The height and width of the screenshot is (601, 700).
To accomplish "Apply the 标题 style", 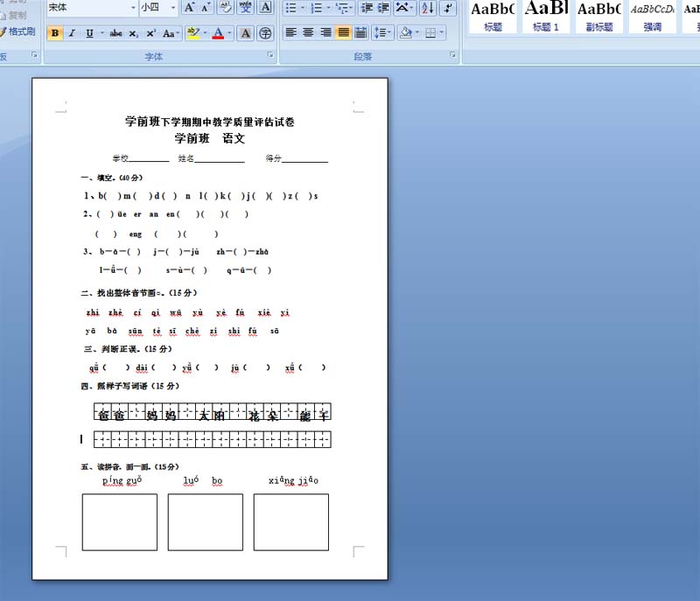I will point(493,17).
